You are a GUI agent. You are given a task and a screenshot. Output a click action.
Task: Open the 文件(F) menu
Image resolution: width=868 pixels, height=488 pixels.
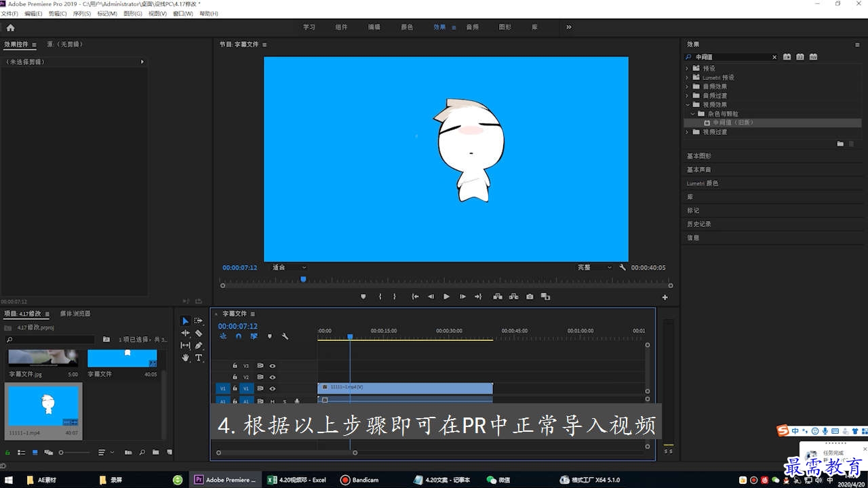click(x=10, y=14)
